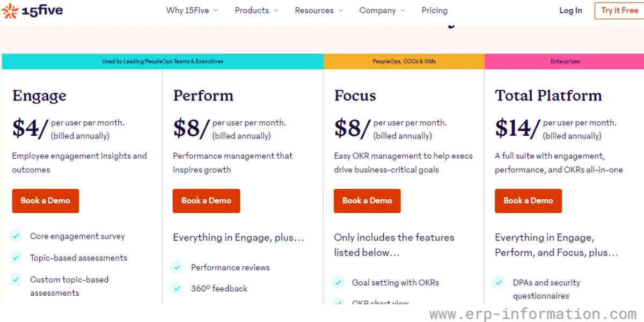Image resolution: width=644 pixels, height=322 pixels.
Task: Click checkmark icon next to Performance reviews
Action: [177, 267]
